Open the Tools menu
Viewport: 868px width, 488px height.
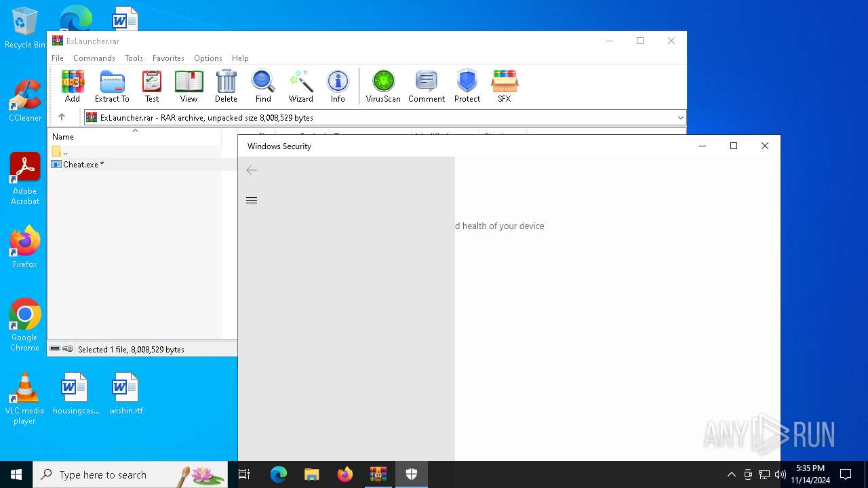[134, 58]
